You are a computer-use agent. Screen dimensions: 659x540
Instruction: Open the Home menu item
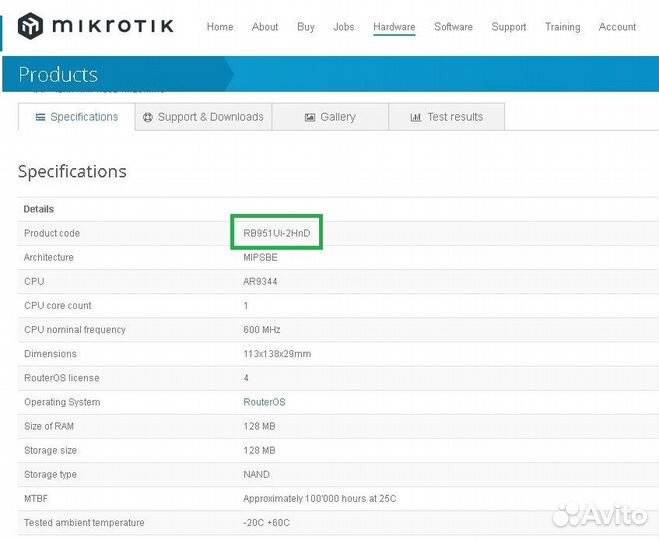point(220,27)
